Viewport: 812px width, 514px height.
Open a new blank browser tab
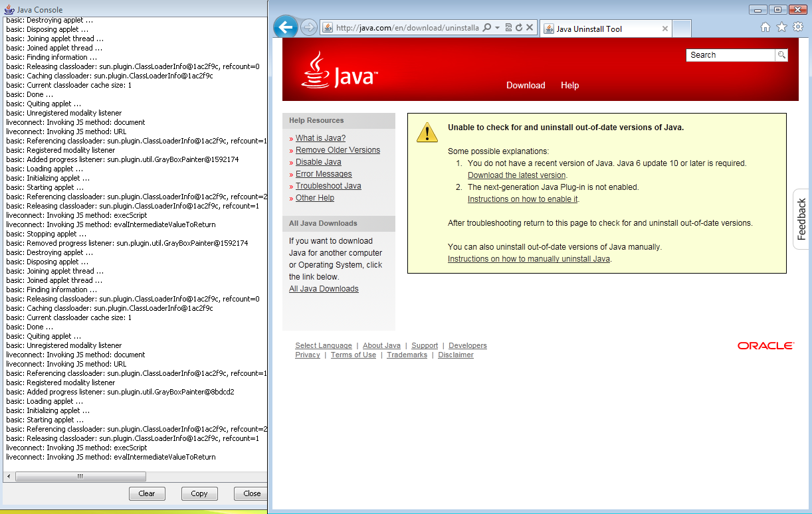[x=682, y=29]
